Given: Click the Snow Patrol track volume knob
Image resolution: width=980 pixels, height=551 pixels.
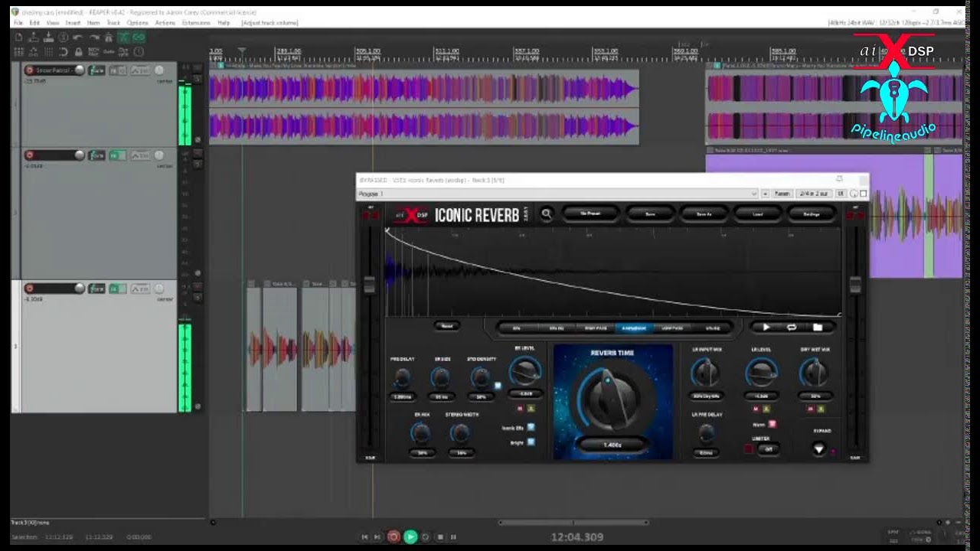Looking at the screenshot, I should 80,70.
